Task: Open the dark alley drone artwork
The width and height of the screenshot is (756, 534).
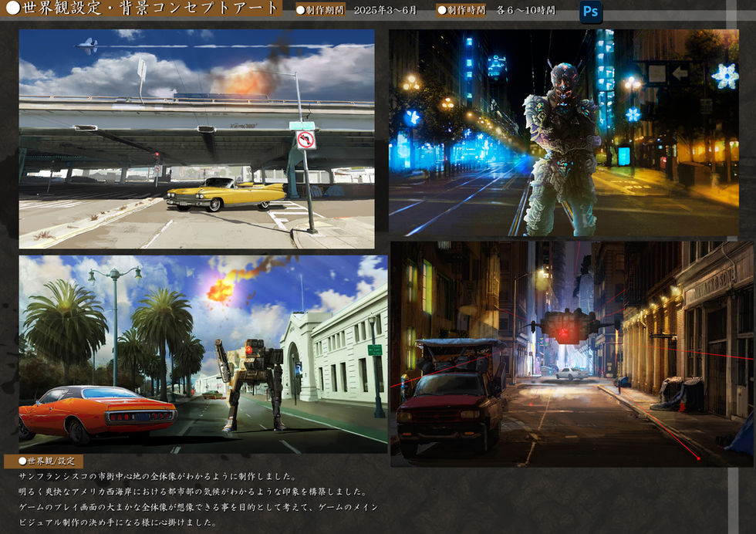Action: (x=572, y=354)
